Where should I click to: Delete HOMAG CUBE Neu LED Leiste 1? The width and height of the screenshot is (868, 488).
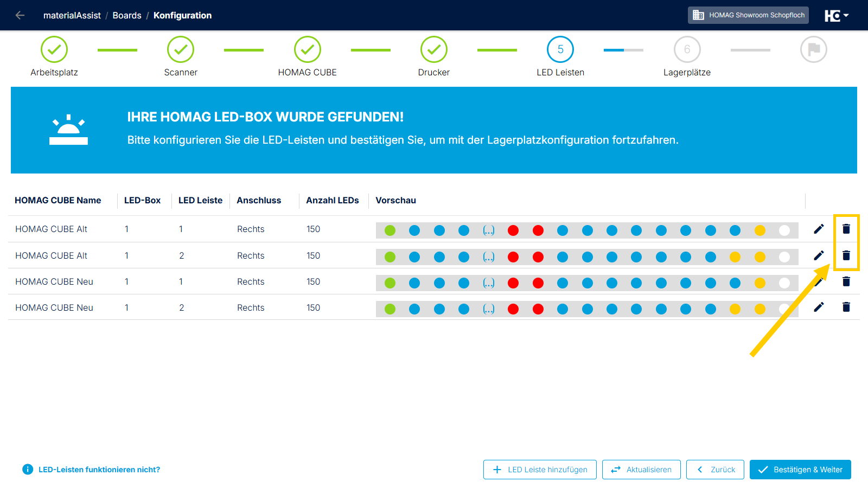pyautogui.click(x=846, y=281)
